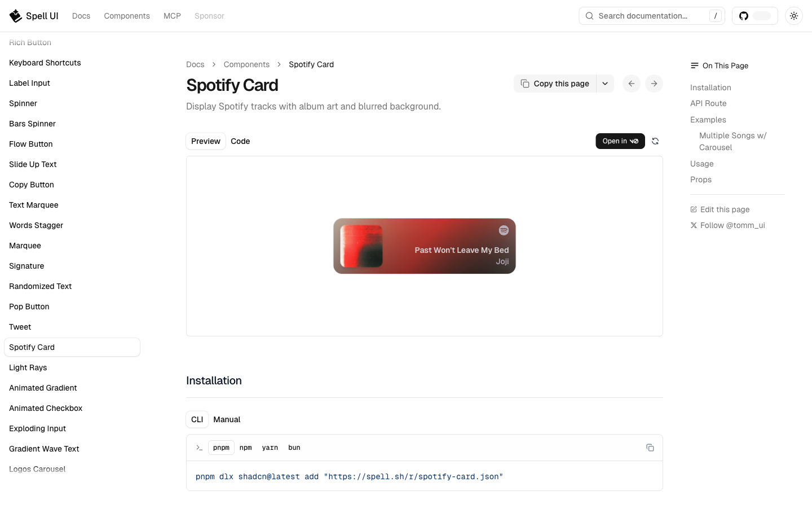Switch to Manual installation
The image size is (812, 508).
pyautogui.click(x=227, y=419)
